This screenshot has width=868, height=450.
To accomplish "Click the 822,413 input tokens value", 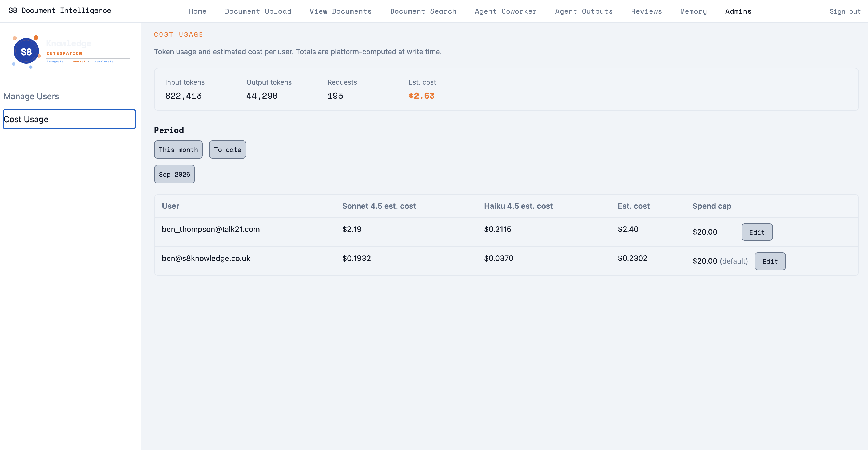I will [x=183, y=96].
